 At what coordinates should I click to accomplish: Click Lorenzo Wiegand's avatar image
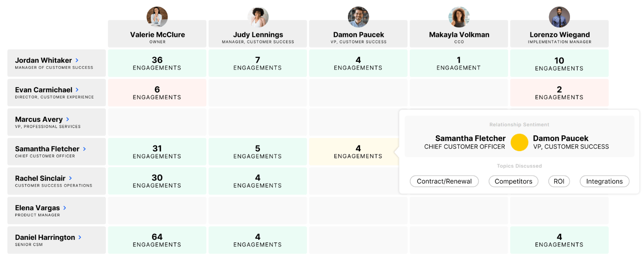(x=560, y=17)
